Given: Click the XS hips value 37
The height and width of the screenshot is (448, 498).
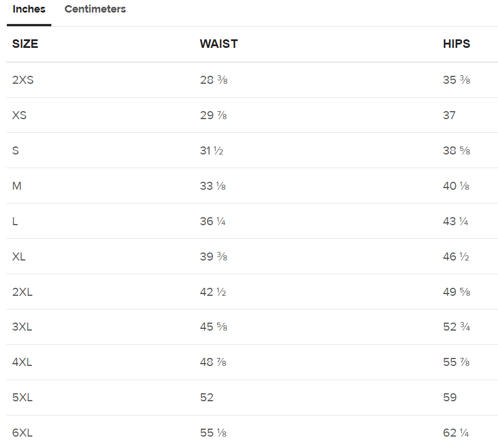Looking at the screenshot, I should pyautogui.click(x=449, y=115).
